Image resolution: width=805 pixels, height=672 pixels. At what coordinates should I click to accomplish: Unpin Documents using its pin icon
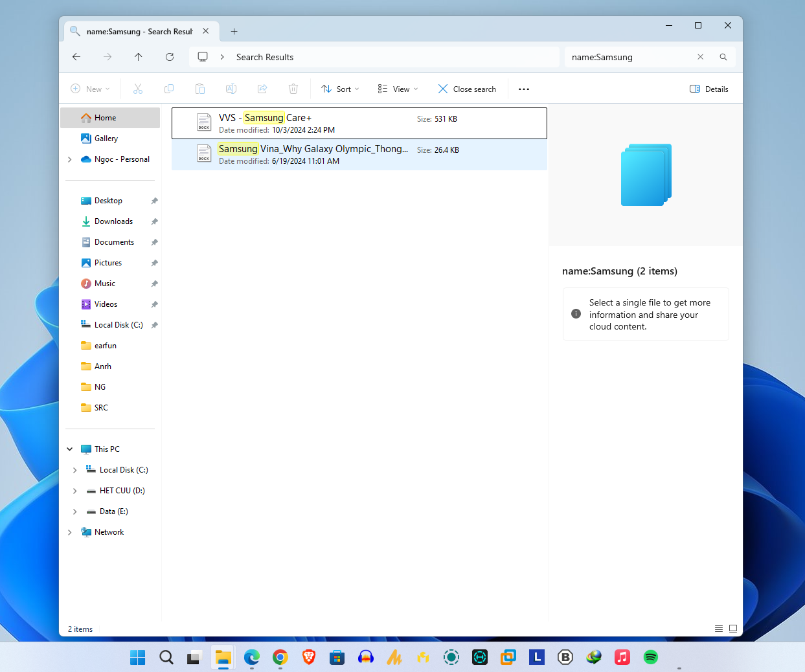pyautogui.click(x=154, y=242)
